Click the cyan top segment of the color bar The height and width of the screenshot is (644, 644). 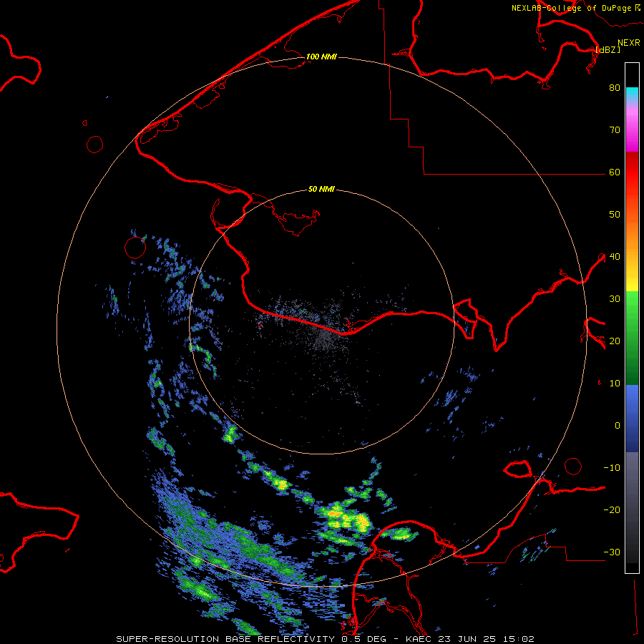point(632,94)
